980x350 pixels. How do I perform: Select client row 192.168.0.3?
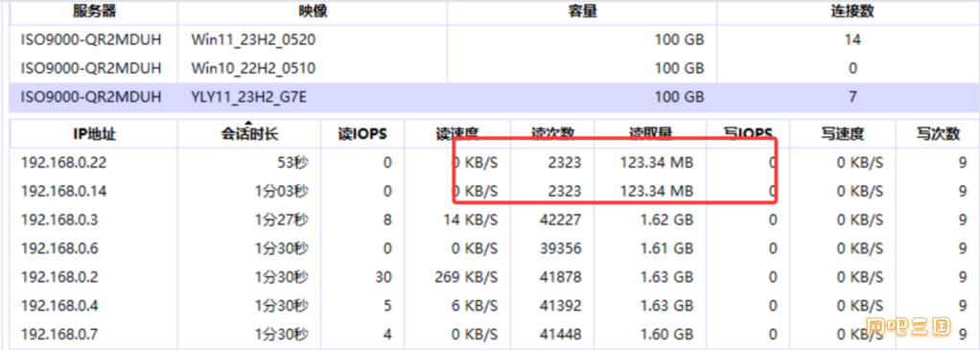[x=495, y=220]
